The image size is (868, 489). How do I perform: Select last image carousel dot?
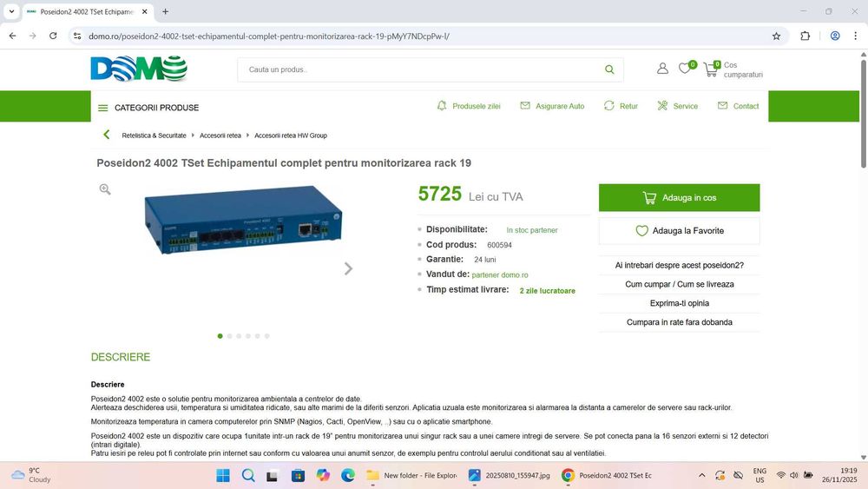click(266, 336)
